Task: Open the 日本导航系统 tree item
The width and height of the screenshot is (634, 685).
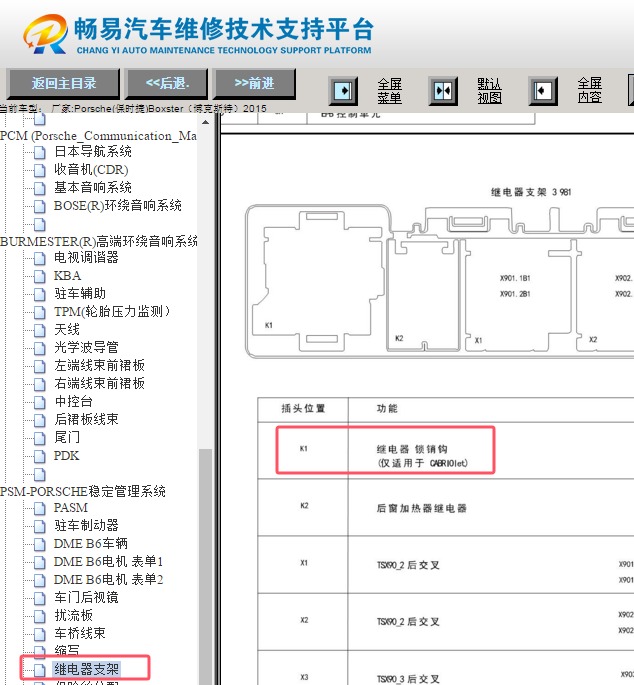Action: tap(93, 151)
